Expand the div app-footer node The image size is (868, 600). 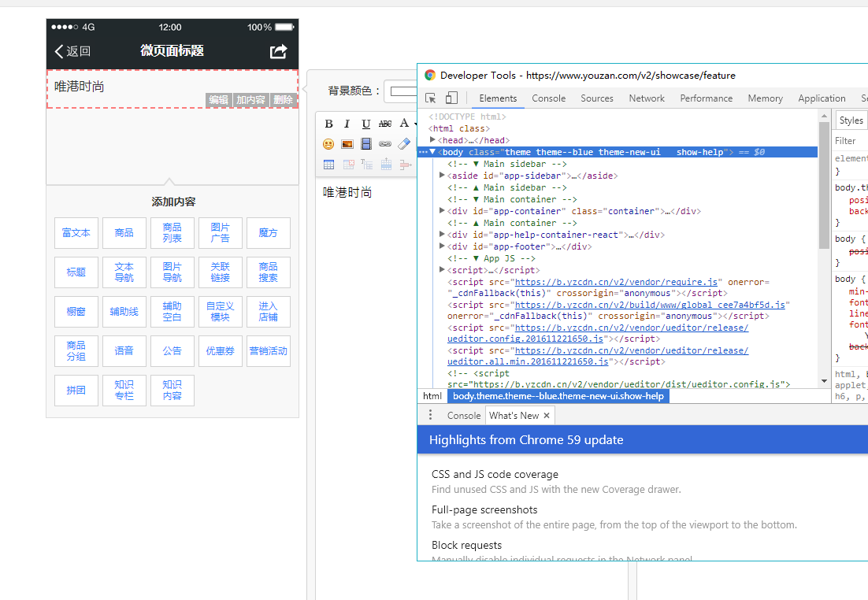[442, 246]
